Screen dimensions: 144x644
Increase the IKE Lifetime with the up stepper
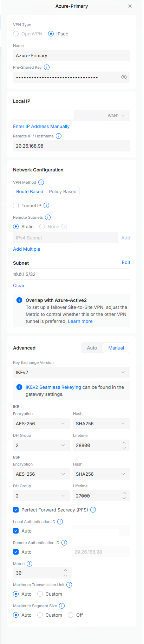click(124, 443)
